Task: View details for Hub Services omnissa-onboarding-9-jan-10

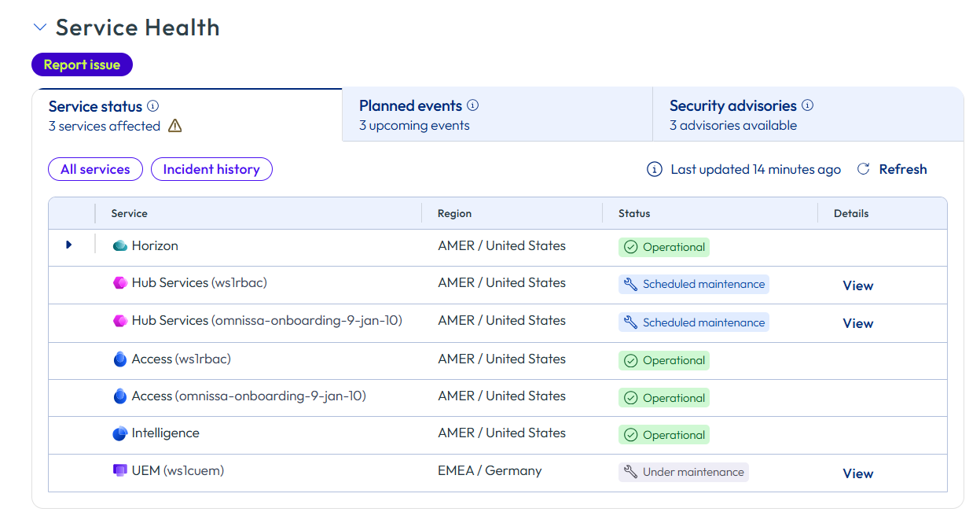Action: tap(858, 323)
